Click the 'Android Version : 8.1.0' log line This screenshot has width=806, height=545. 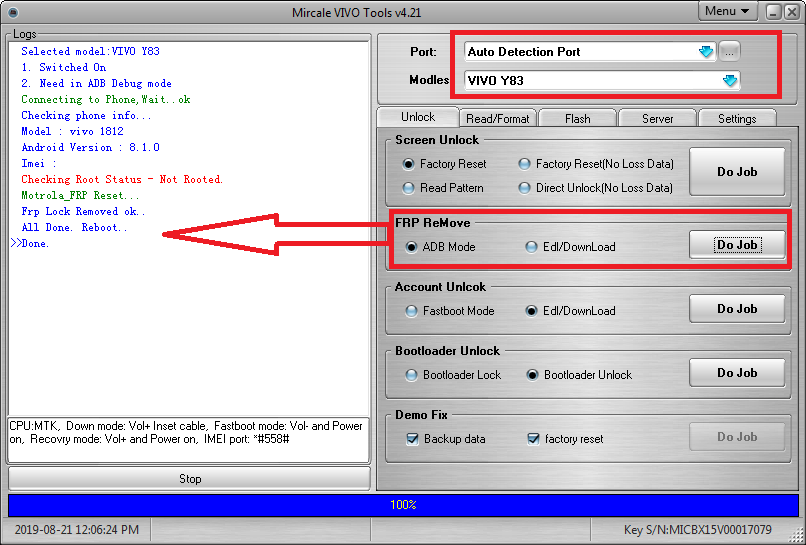pos(90,148)
